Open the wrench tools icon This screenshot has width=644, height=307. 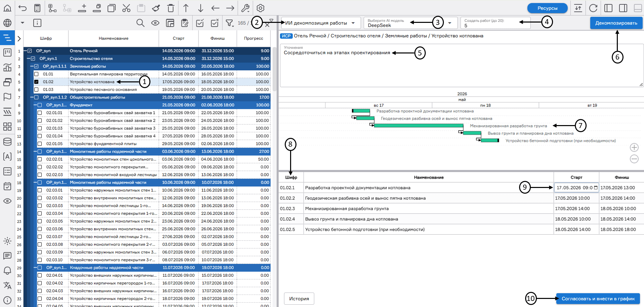tap(245, 8)
